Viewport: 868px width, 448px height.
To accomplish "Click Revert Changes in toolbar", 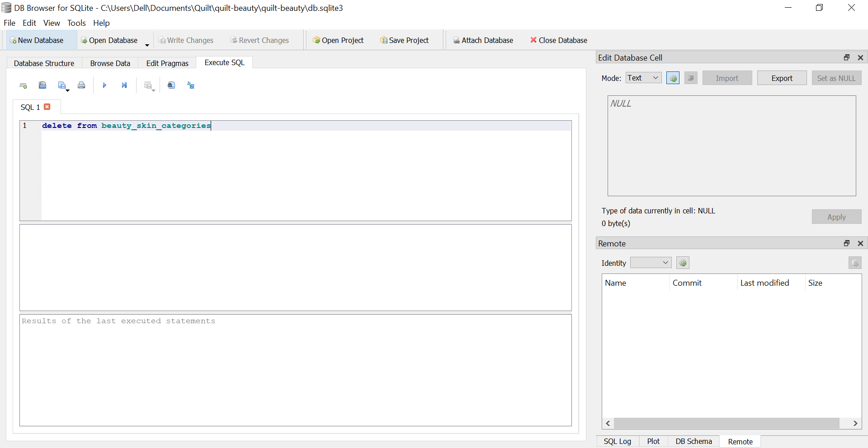I will coord(259,40).
